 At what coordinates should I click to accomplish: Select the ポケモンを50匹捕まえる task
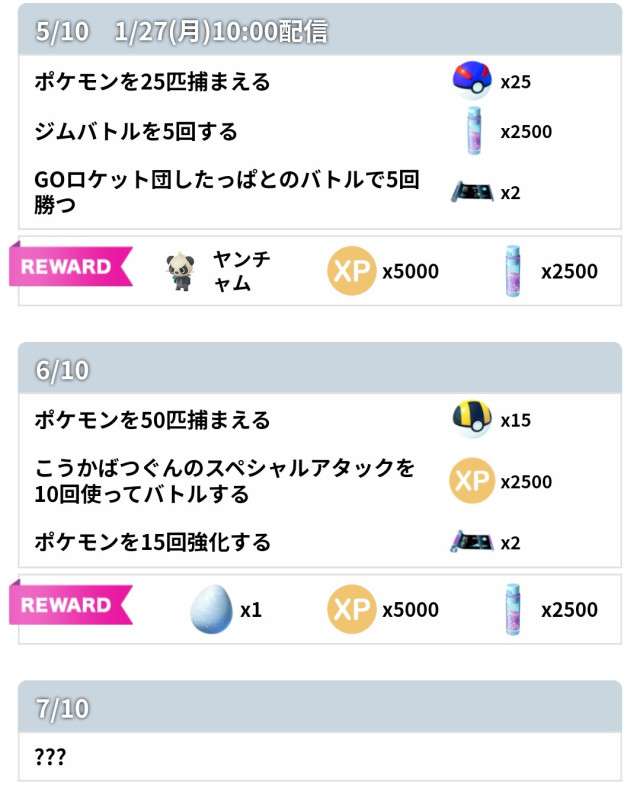[x=152, y=420]
